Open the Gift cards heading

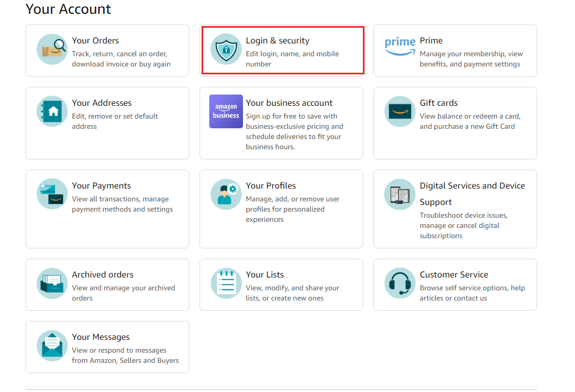point(438,103)
